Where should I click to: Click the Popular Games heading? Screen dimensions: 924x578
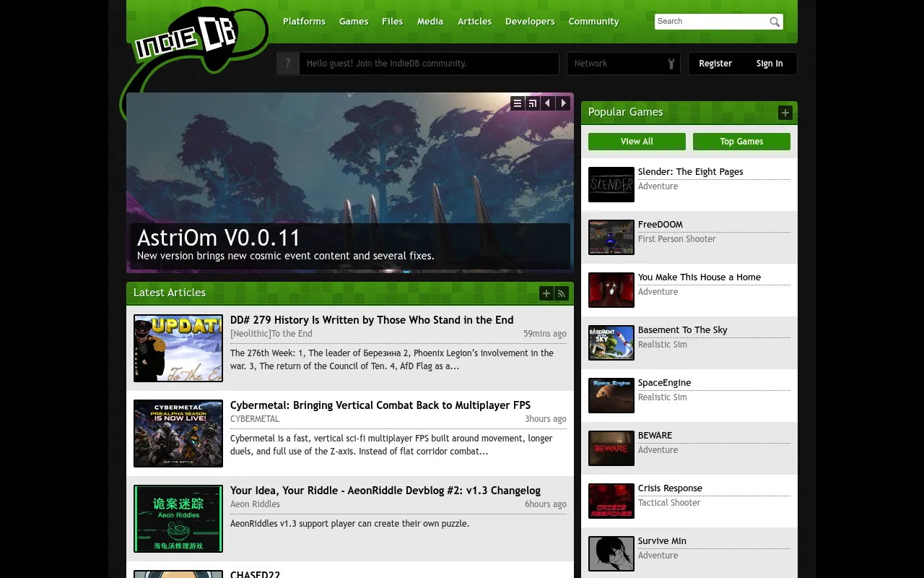625,112
